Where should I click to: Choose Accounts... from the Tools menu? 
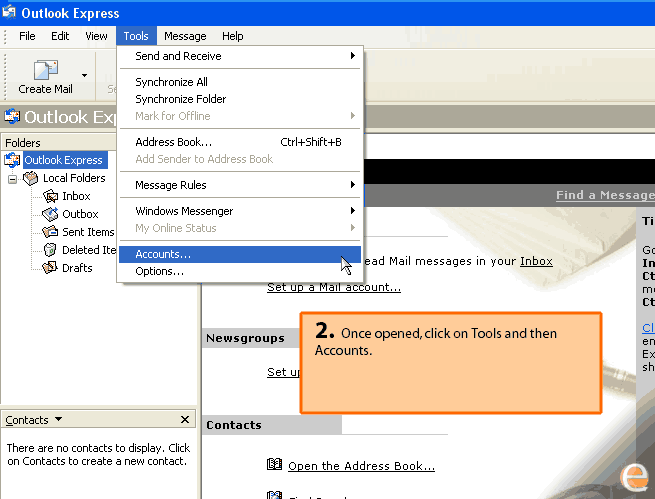pos(163,254)
